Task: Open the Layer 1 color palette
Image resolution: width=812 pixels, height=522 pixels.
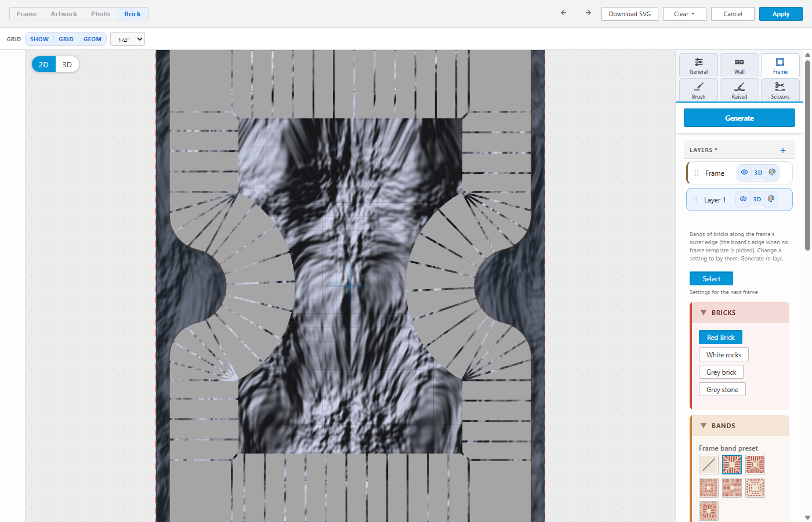Action: pyautogui.click(x=771, y=199)
